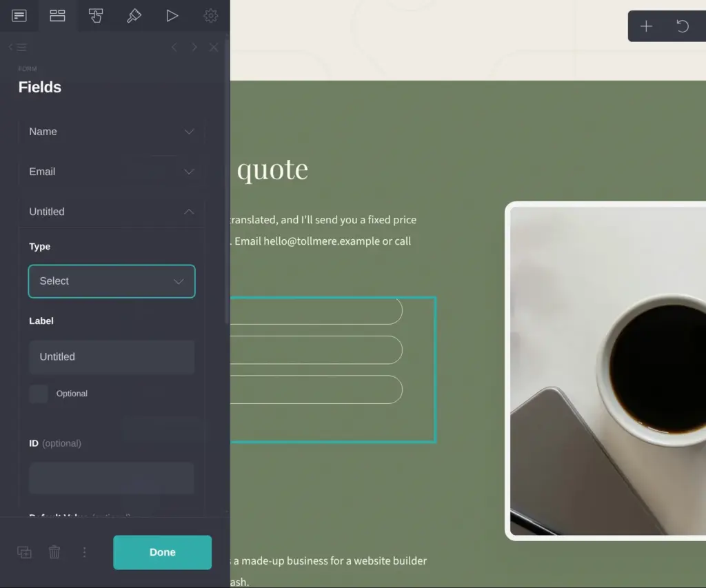Click the ID (optional) input box
This screenshot has height=588, width=706.
[x=112, y=478]
